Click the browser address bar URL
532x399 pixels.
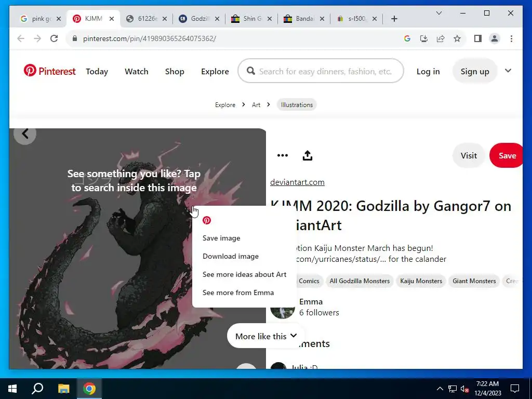pos(149,38)
